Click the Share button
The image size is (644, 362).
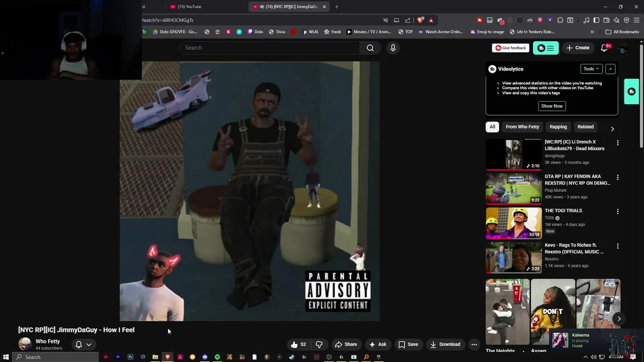click(x=346, y=344)
